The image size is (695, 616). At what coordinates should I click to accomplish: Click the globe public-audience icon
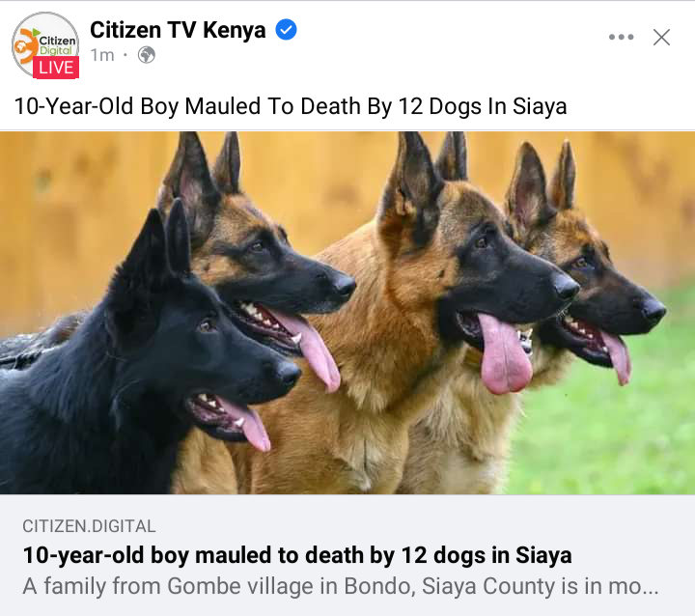pyautogui.click(x=147, y=55)
